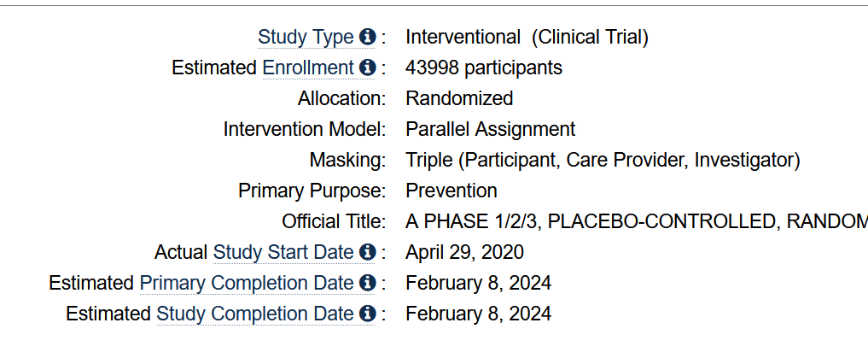
Task: Select the Study Completion Date link
Action: click(x=255, y=314)
